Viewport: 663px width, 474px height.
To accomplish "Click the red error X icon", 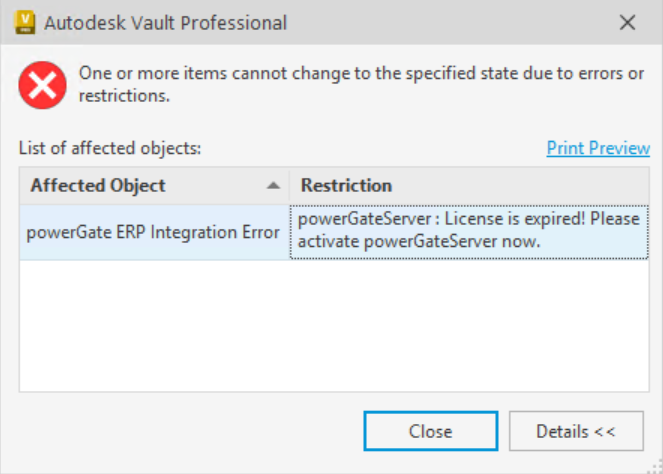I will point(43,85).
